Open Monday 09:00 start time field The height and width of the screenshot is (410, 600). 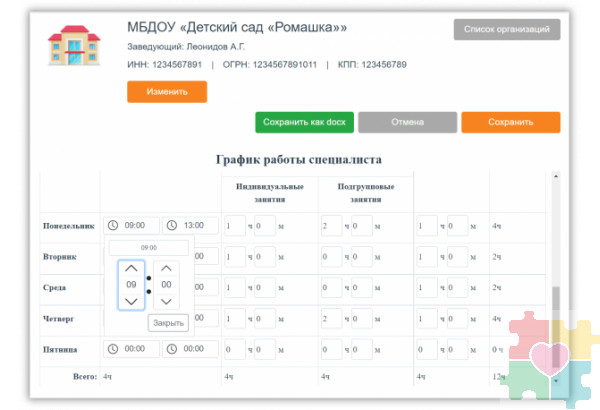[131, 225]
